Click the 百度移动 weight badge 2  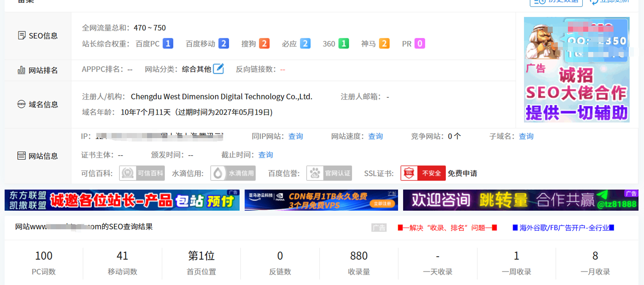(224, 44)
